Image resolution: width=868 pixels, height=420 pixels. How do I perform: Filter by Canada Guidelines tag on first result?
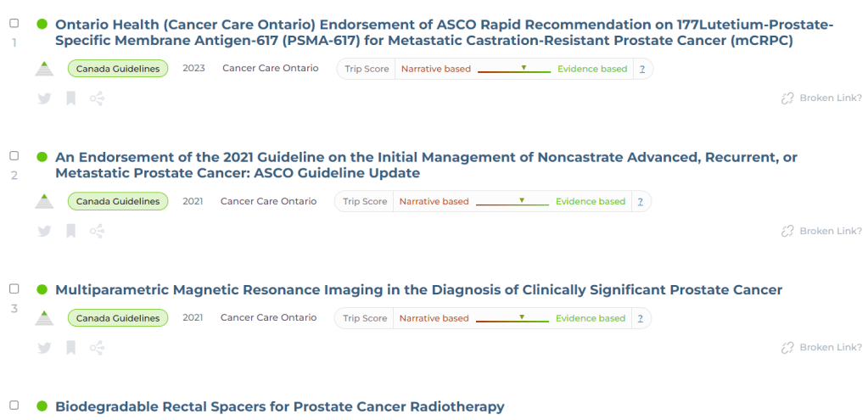pos(118,69)
